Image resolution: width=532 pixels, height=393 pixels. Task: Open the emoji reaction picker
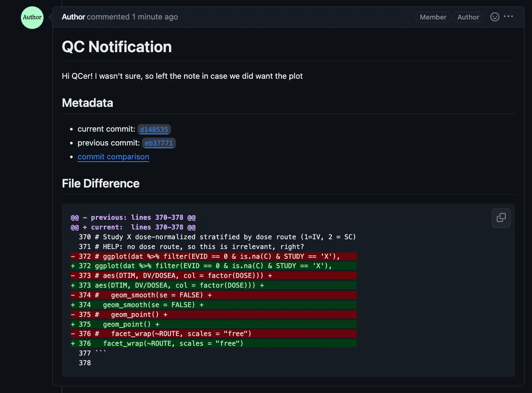(x=495, y=17)
